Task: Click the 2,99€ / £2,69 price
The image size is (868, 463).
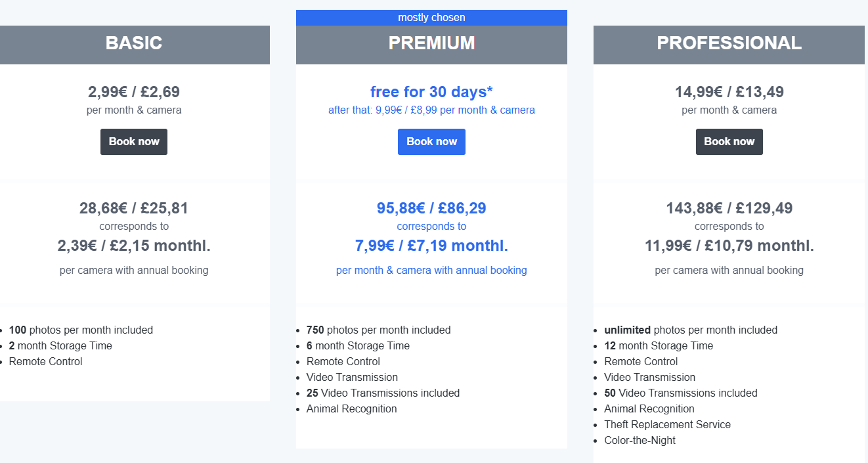Action: point(134,92)
